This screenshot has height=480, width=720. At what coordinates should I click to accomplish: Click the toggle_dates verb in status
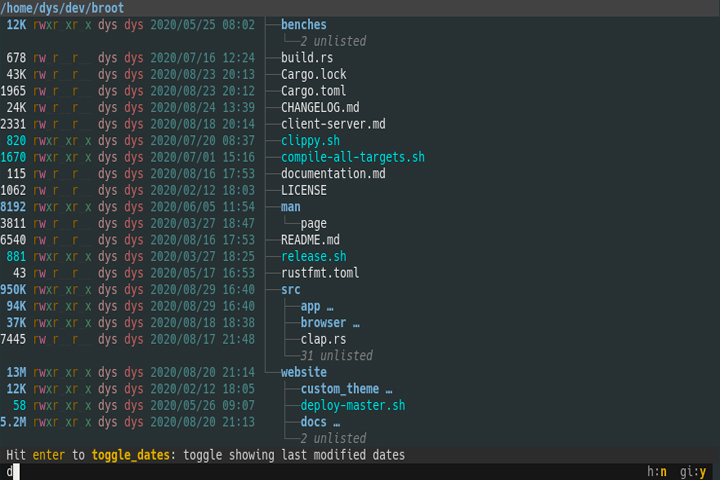coord(131,455)
